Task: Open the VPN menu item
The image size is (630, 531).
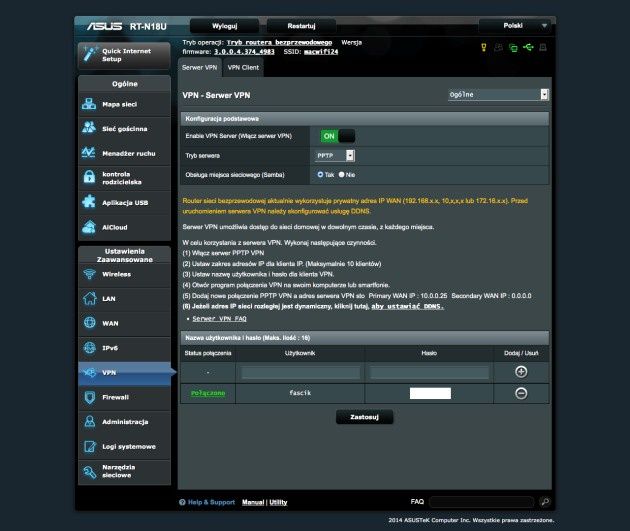Action: pyautogui.click(x=125, y=373)
